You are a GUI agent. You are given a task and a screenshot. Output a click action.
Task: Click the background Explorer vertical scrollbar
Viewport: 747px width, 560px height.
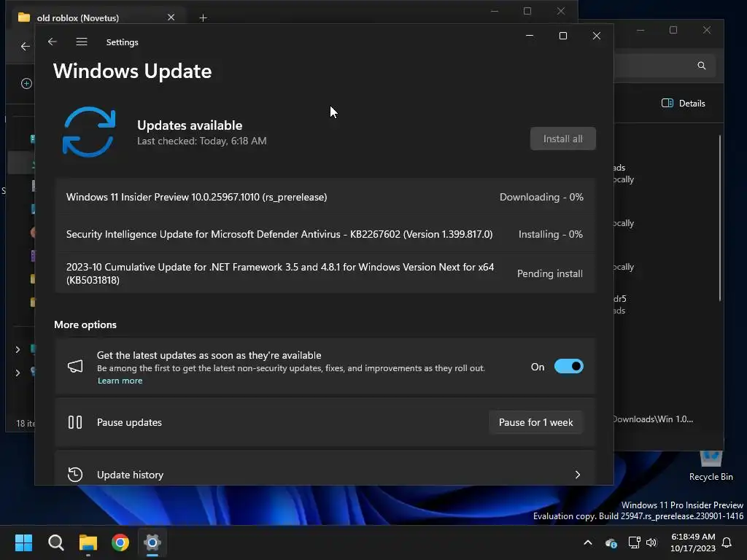[720, 218]
